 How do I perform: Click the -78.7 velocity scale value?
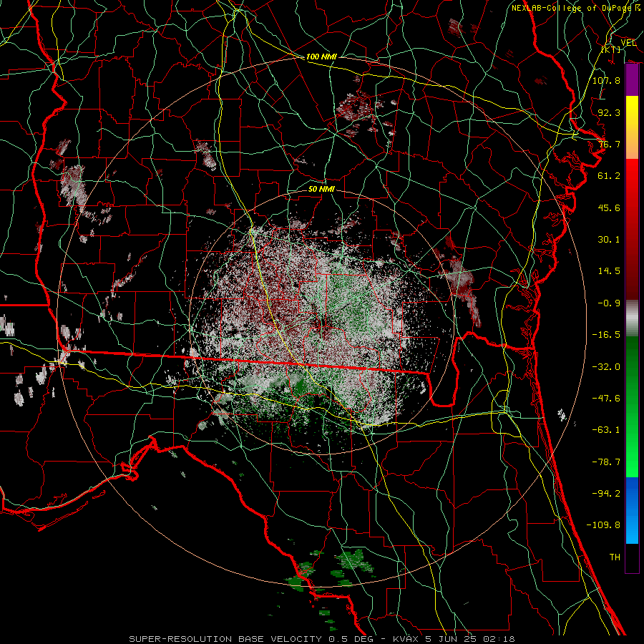[606, 462]
